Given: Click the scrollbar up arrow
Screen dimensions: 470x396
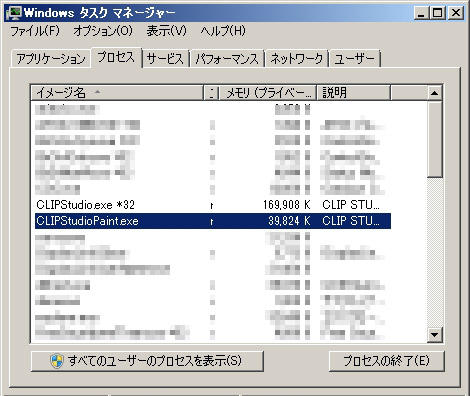Looking at the screenshot, I should (x=434, y=93).
